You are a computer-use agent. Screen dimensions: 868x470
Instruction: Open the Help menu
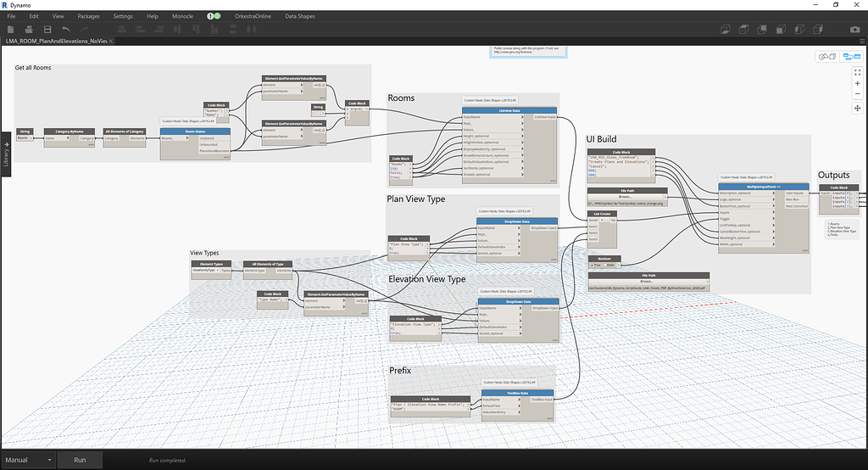(x=153, y=16)
